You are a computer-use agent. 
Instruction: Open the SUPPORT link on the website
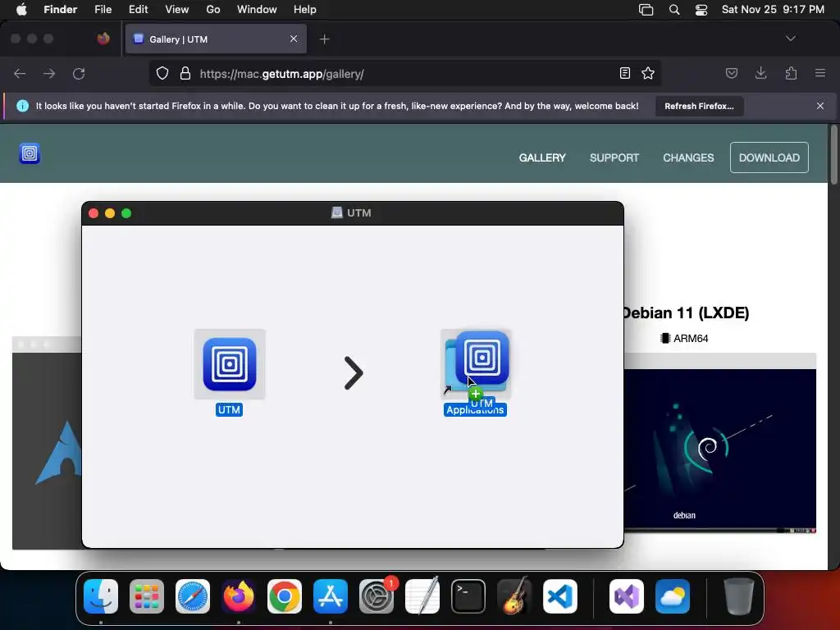(x=614, y=157)
